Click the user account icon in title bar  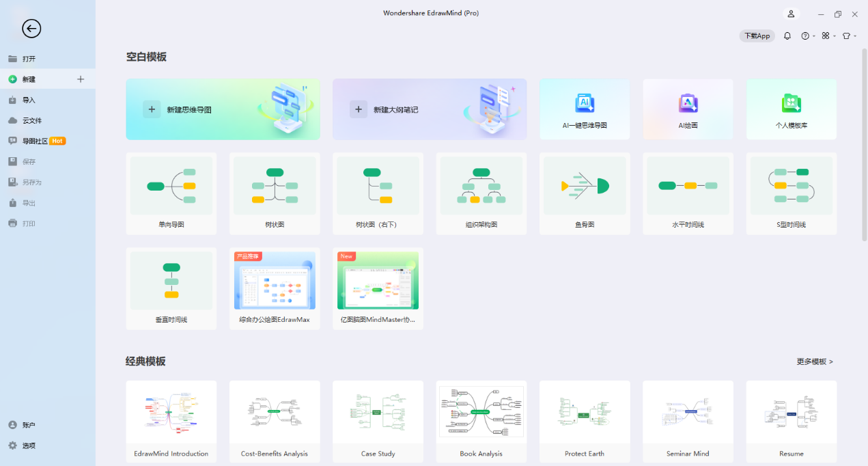(x=791, y=14)
